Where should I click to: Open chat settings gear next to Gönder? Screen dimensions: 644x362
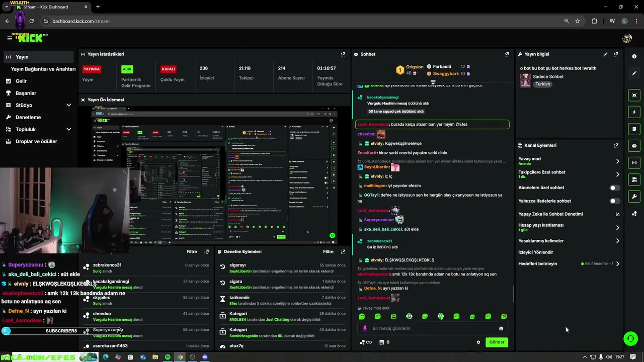478,342
